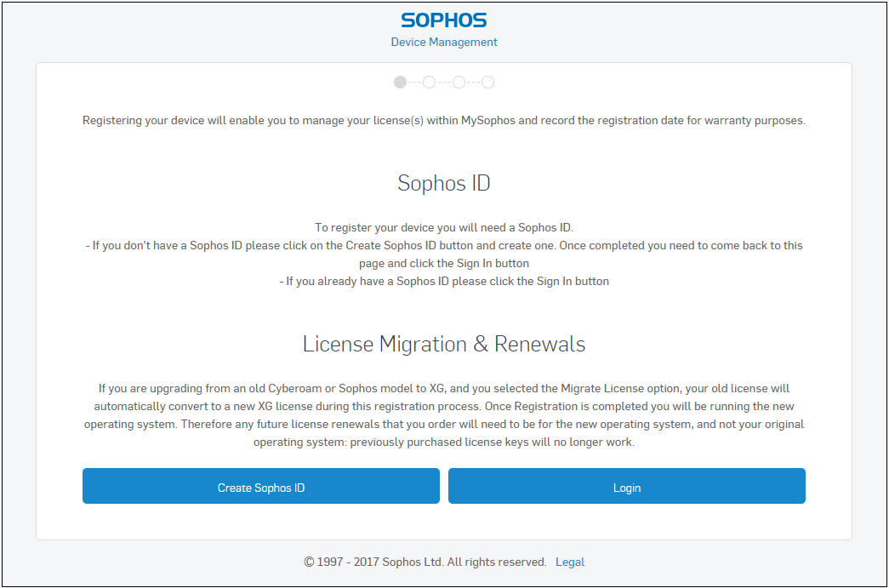Click the copyright '1997 - 2017 Sophos Ltd.' text
889x588 pixels.
425,562
